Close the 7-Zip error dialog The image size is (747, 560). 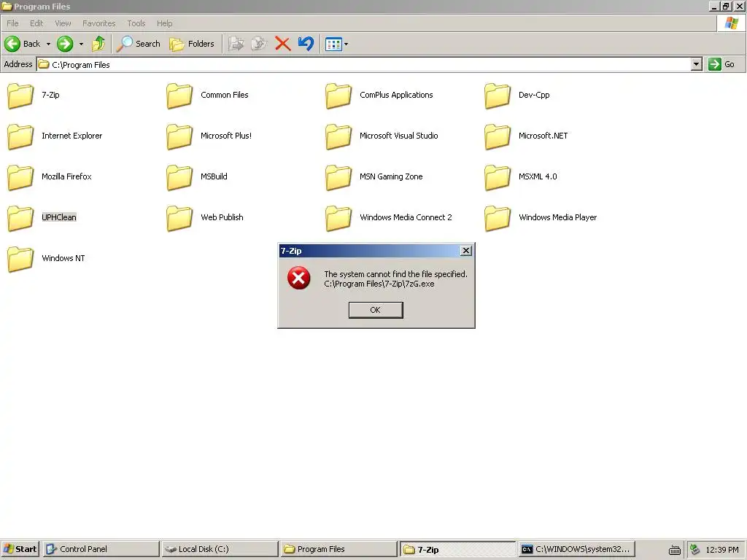click(466, 251)
